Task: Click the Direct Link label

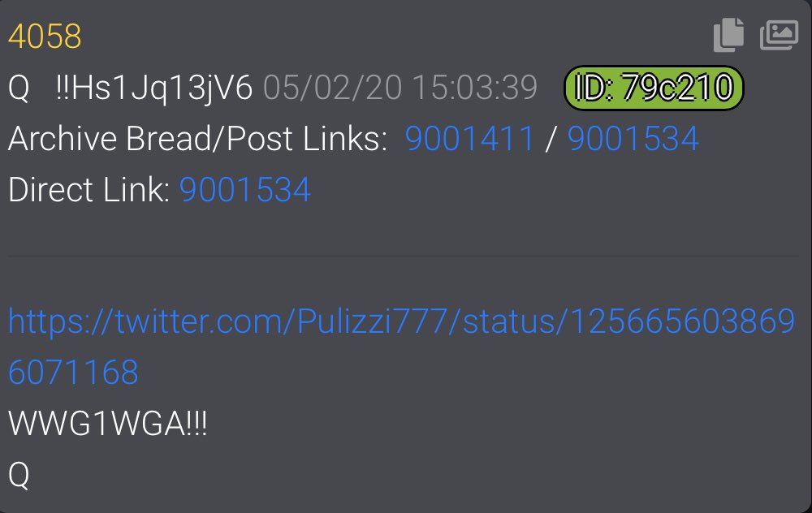Action: click(89, 189)
